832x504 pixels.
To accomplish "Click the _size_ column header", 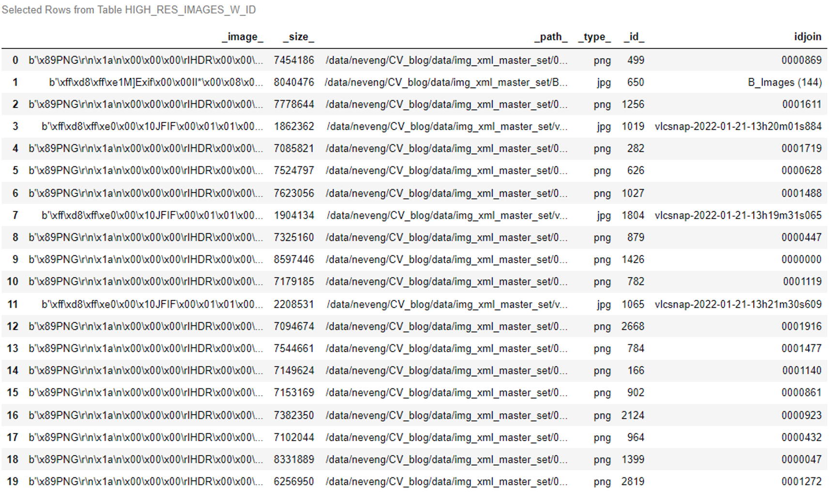I will point(298,37).
